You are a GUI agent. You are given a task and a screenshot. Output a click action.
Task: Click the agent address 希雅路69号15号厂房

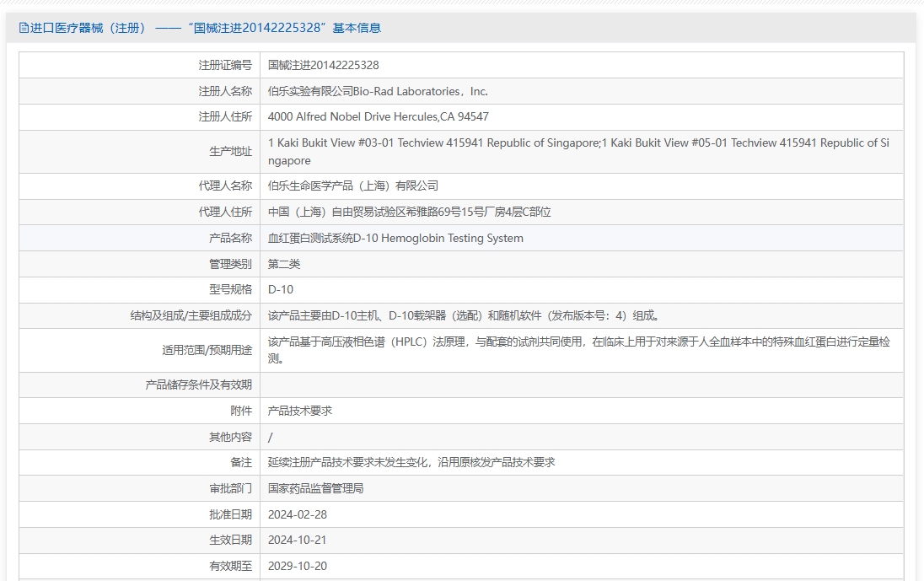coord(410,212)
